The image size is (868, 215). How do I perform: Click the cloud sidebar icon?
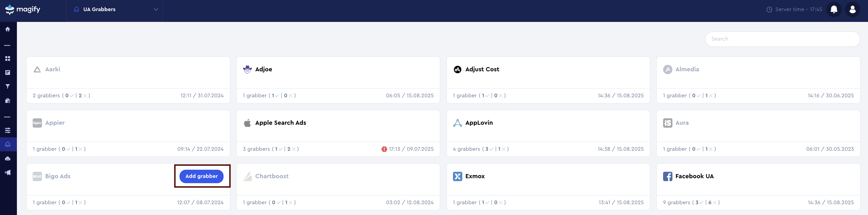point(8,159)
